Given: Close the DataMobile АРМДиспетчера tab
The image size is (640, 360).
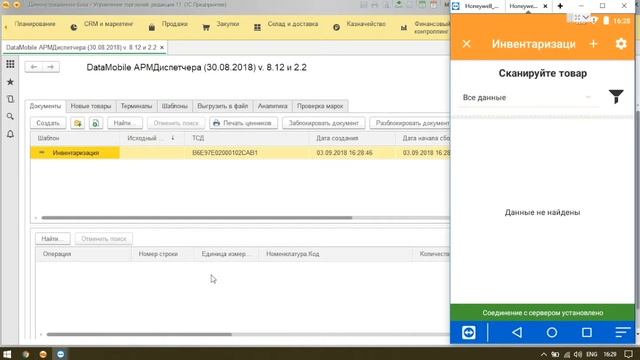Looking at the screenshot, I should coord(162,47).
